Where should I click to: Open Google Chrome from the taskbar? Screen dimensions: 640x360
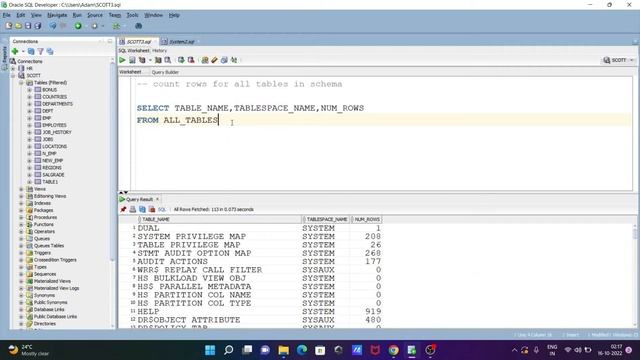(393, 350)
